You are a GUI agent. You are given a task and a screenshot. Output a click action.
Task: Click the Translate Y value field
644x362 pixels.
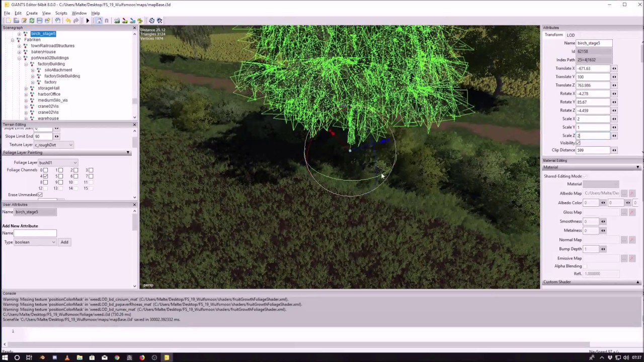point(593,77)
